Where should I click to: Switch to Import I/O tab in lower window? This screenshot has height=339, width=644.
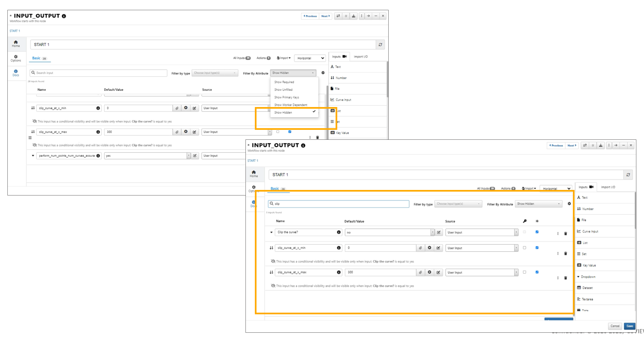pos(608,187)
